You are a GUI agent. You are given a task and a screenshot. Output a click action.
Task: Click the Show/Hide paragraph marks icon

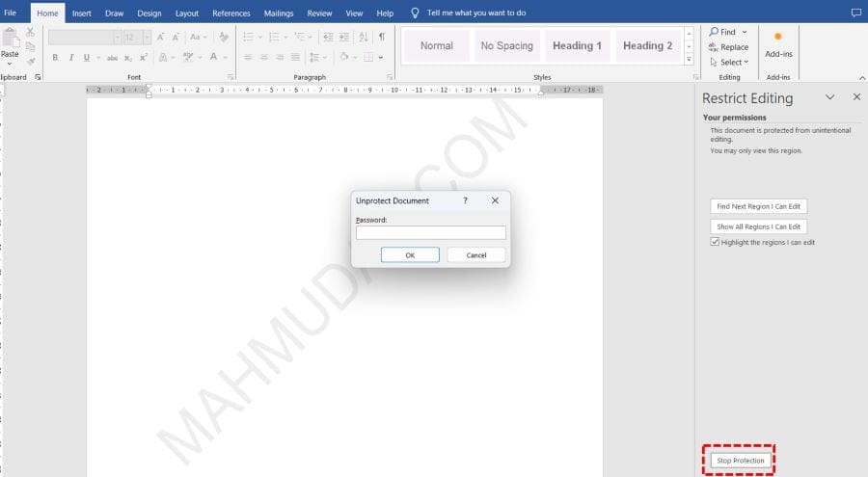382,37
